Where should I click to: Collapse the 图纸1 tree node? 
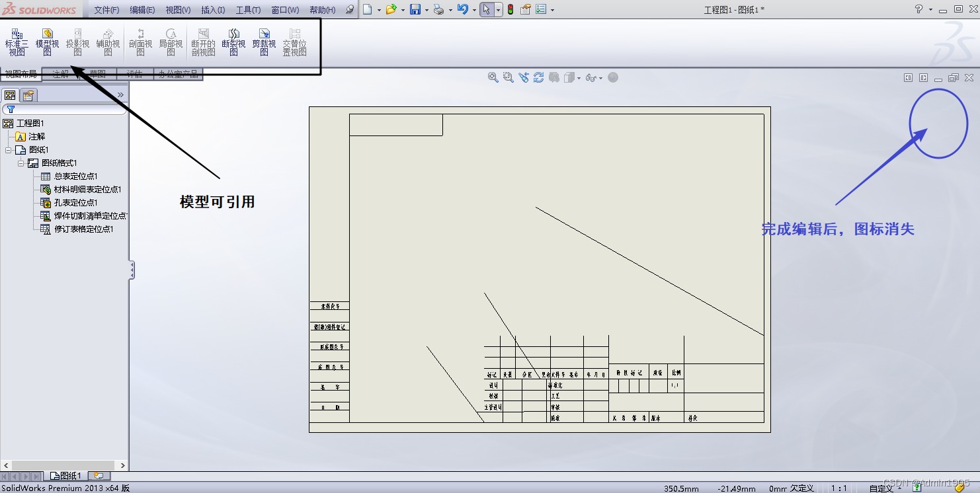(7, 150)
